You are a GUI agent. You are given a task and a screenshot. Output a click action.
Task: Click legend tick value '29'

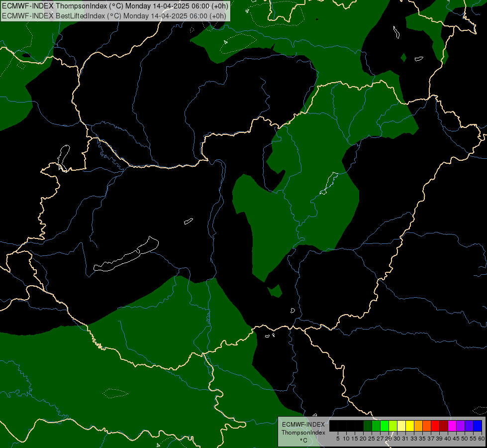(x=389, y=439)
